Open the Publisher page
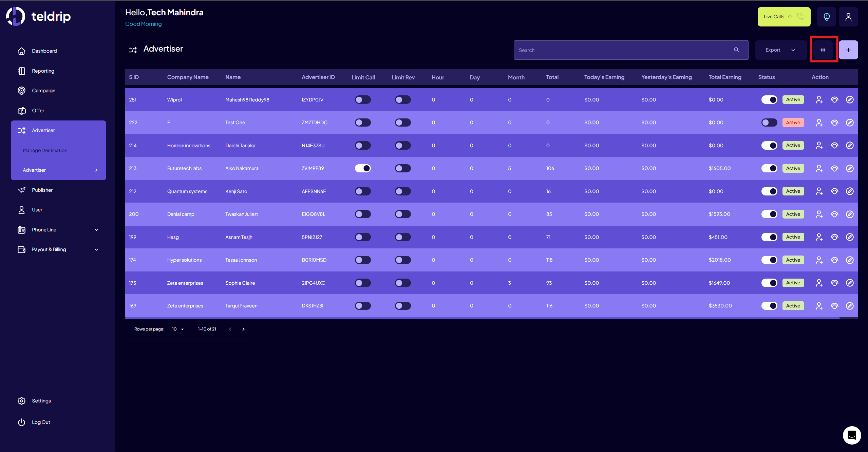The width and height of the screenshot is (868, 452). pos(42,190)
